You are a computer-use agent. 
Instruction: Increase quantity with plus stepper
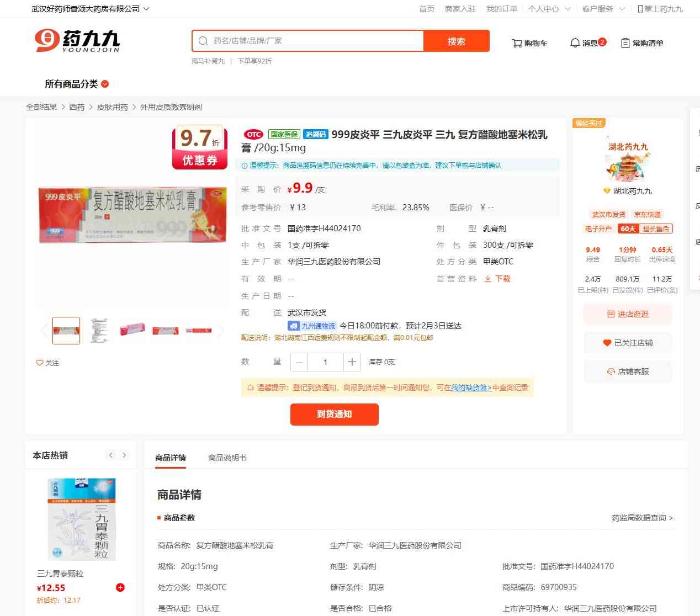pyautogui.click(x=352, y=362)
